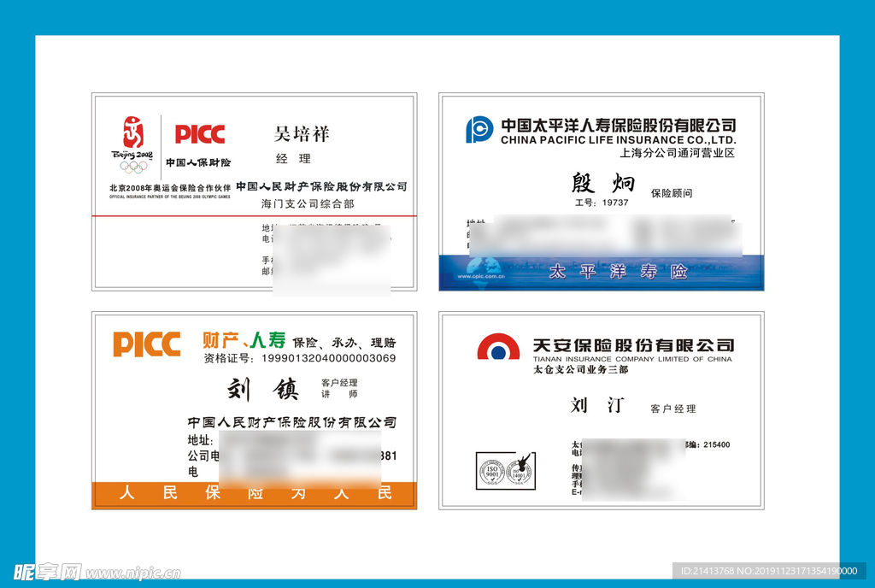The width and height of the screenshot is (875, 588).
Task: Click the orange banner slogan 人民保险为人民
Action: (255, 493)
